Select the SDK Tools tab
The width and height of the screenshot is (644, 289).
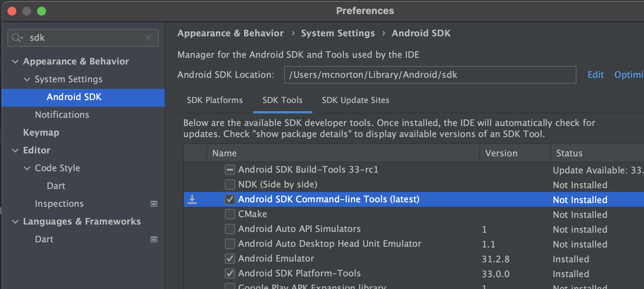click(283, 100)
